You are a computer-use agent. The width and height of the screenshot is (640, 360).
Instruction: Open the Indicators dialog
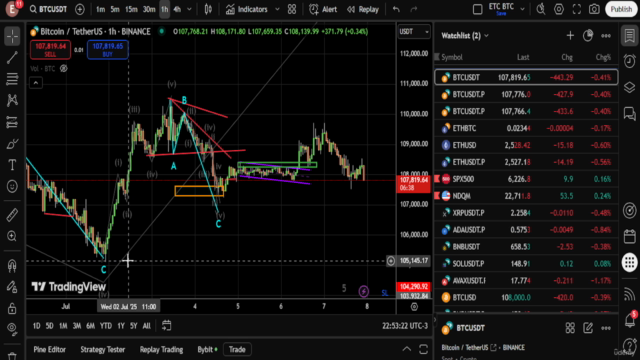247,9
